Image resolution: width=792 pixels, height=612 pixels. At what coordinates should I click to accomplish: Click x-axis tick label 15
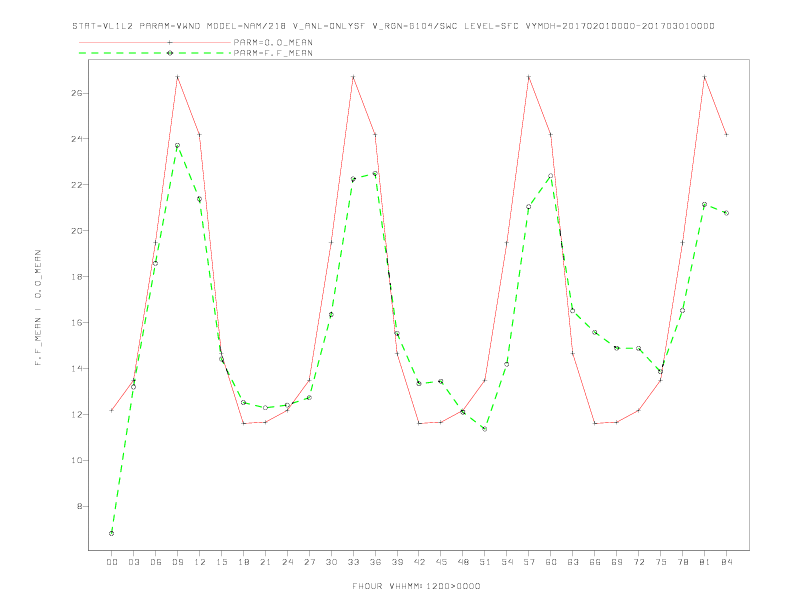[x=221, y=562]
